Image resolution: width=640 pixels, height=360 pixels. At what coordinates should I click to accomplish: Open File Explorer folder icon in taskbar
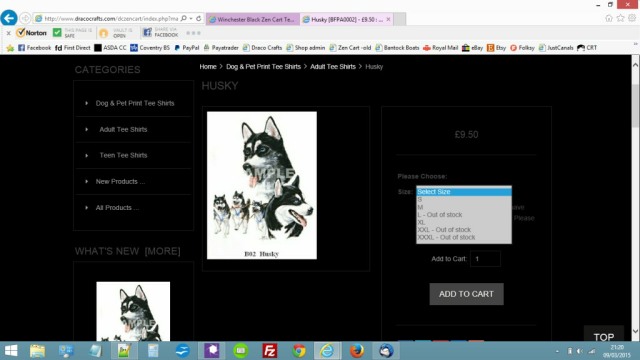(x=37, y=351)
